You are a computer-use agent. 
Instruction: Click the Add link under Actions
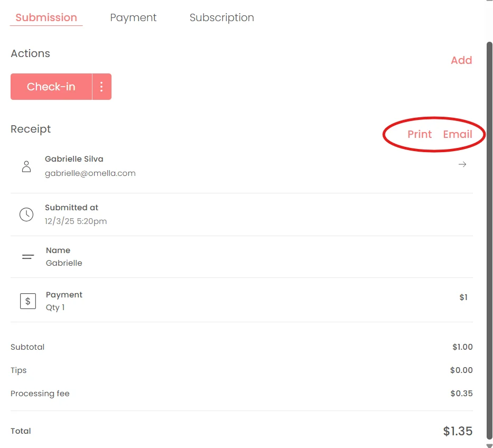pyautogui.click(x=461, y=60)
